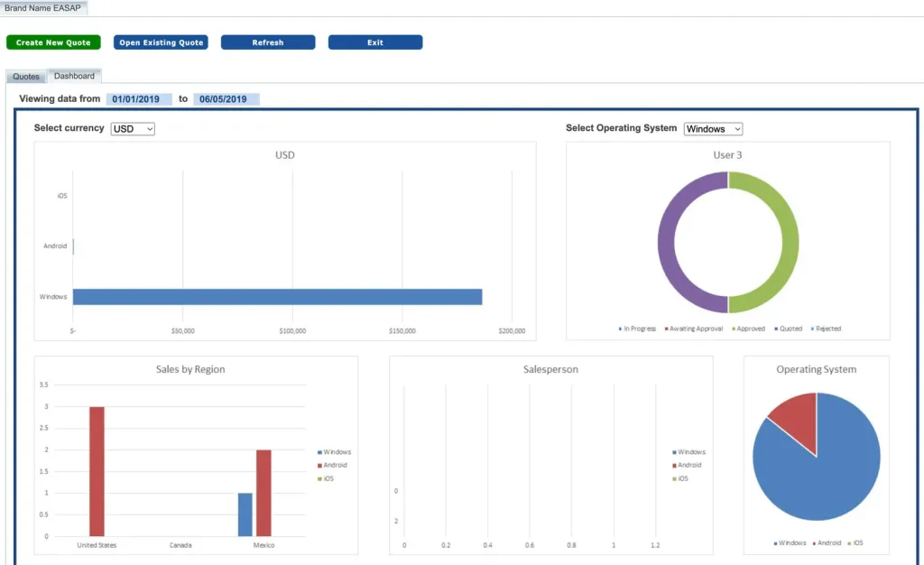Select the Dashboard tab

pos(74,76)
